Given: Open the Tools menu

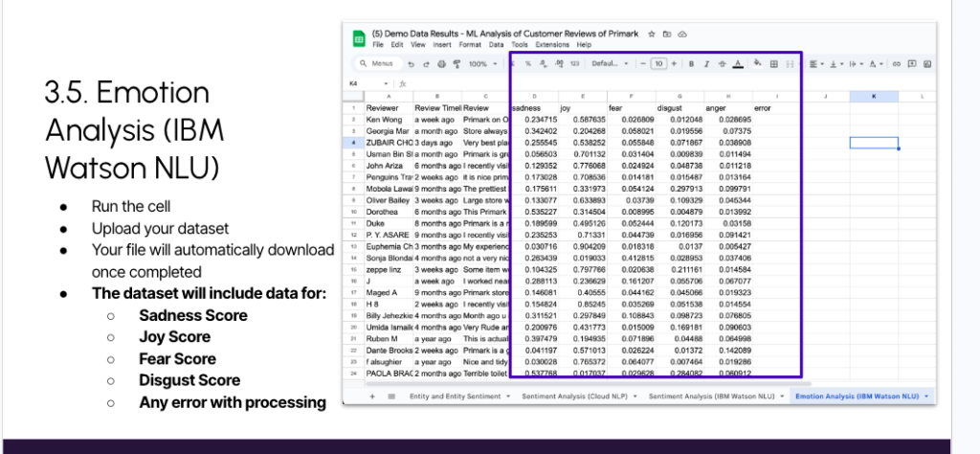Looking at the screenshot, I should click(x=520, y=45).
